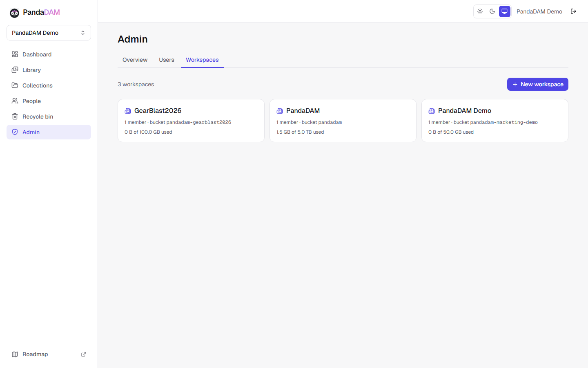The width and height of the screenshot is (588, 368).
Task: Open the Roadmap link
Action: pos(49,354)
